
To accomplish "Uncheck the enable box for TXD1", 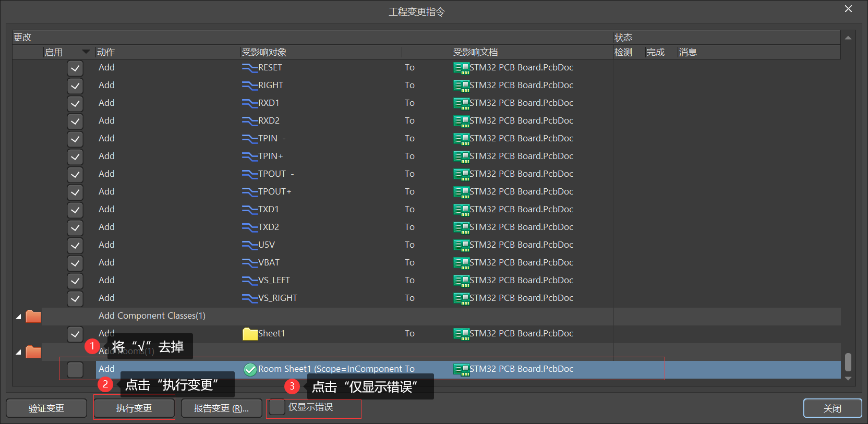I will tap(75, 210).
